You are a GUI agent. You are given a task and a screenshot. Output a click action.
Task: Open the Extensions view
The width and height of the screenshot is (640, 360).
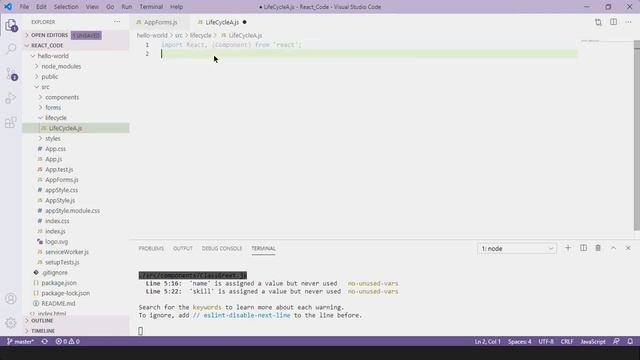(11, 122)
